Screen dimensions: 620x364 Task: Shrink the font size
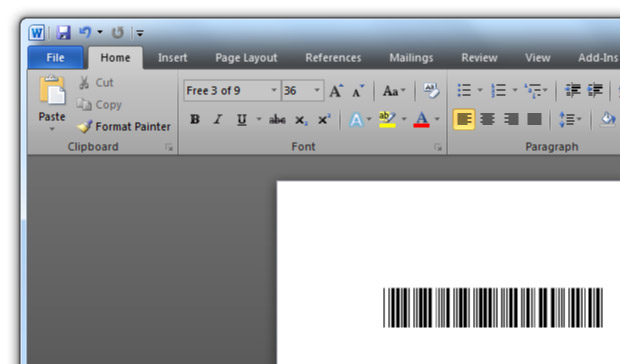pyautogui.click(x=358, y=91)
